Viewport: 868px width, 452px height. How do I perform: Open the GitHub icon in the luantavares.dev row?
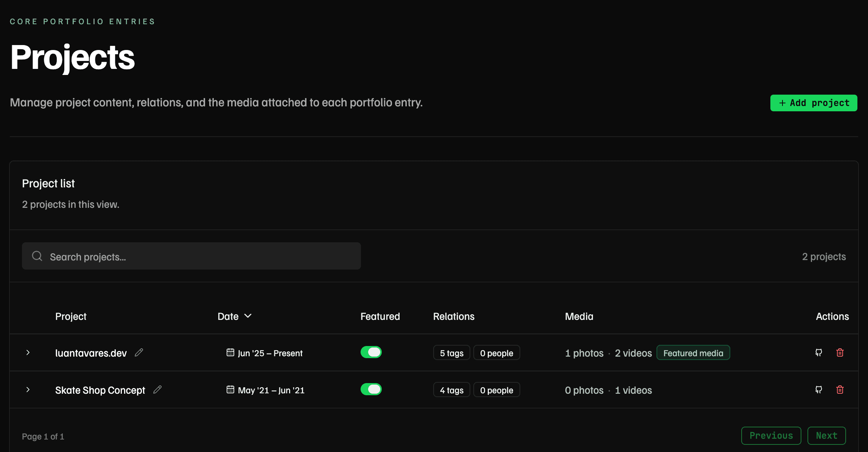819,352
